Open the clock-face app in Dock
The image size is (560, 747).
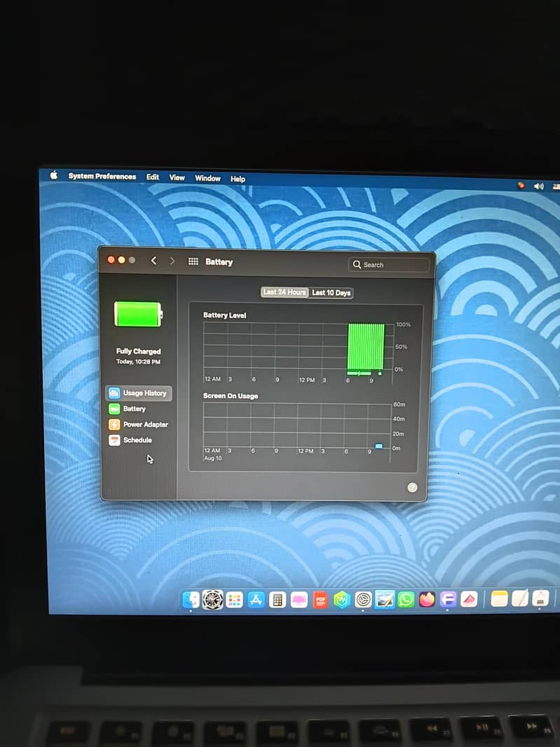[x=212, y=599]
